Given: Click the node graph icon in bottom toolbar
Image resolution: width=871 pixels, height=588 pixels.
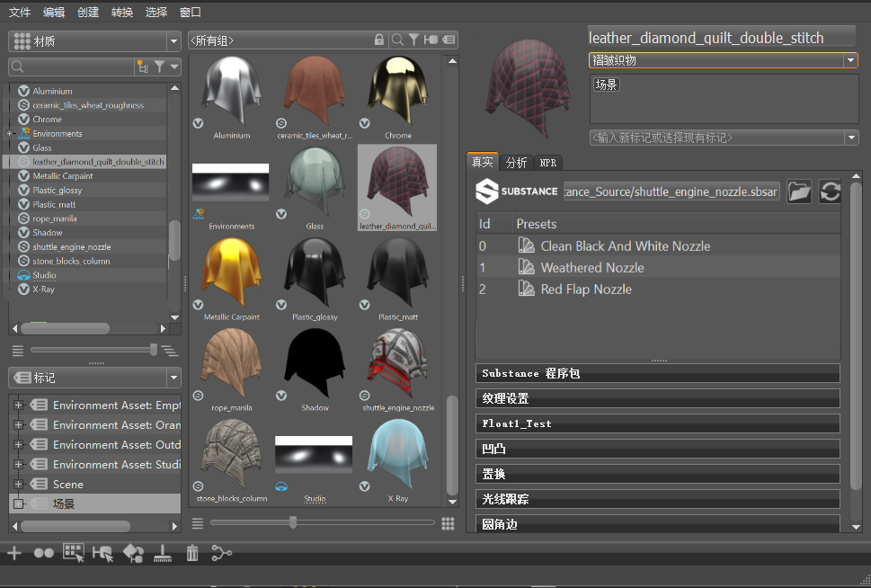Looking at the screenshot, I should click(x=222, y=553).
